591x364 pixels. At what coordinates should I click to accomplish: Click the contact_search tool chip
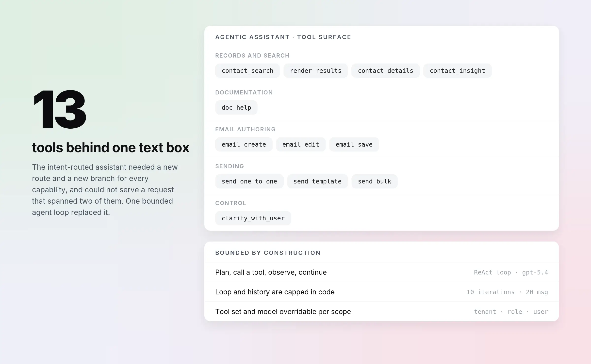247,71
